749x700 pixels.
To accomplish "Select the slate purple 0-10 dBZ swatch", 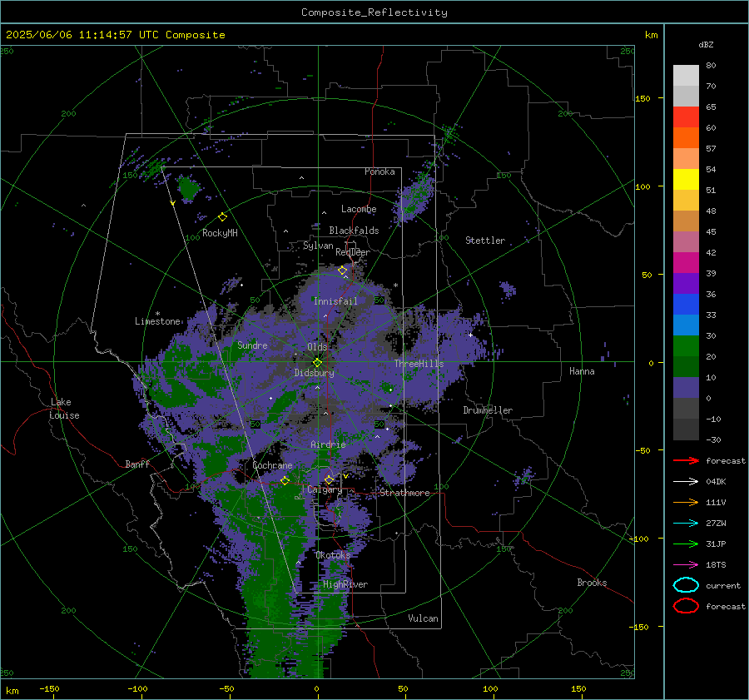I will [x=686, y=388].
